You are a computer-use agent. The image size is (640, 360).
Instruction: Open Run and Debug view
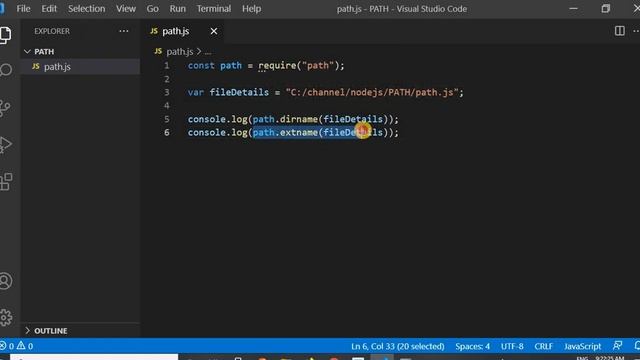[x=6, y=145]
